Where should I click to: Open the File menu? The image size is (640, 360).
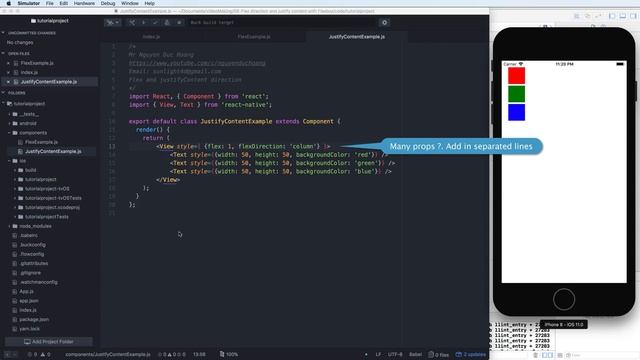click(x=50, y=3)
